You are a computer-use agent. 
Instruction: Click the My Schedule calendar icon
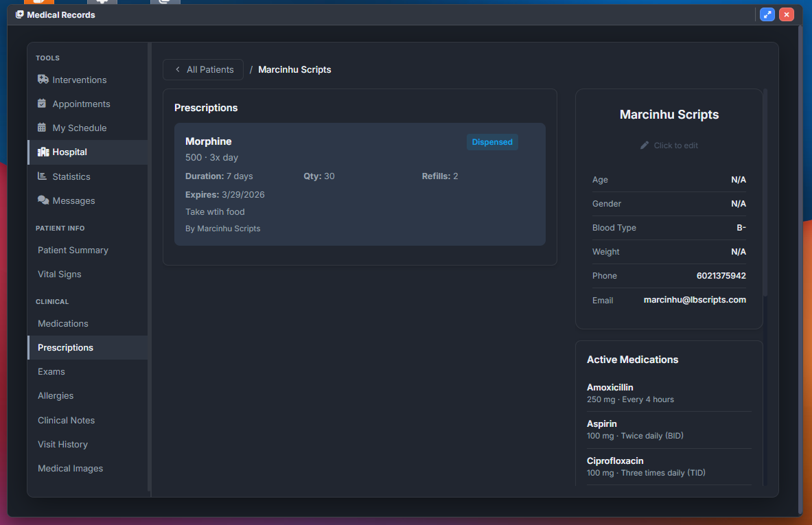[x=42, y=128]
